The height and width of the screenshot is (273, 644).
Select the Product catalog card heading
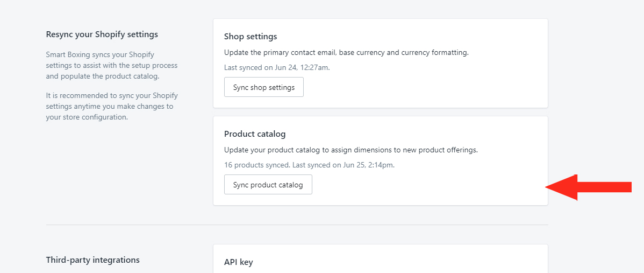[255, 134]
